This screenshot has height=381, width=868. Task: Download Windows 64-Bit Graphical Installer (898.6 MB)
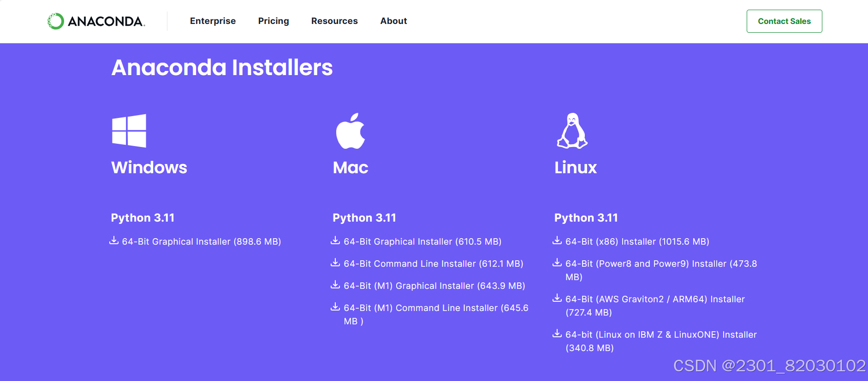tap(202, 242)
